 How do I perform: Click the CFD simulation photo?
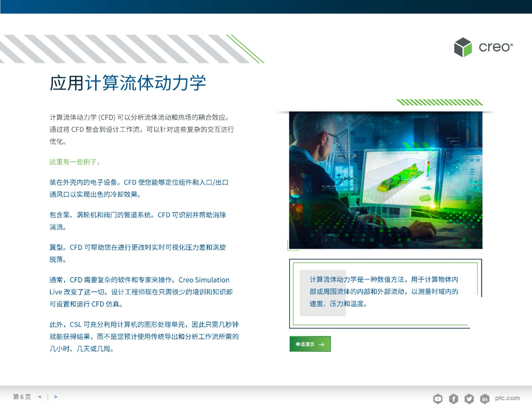386,180
